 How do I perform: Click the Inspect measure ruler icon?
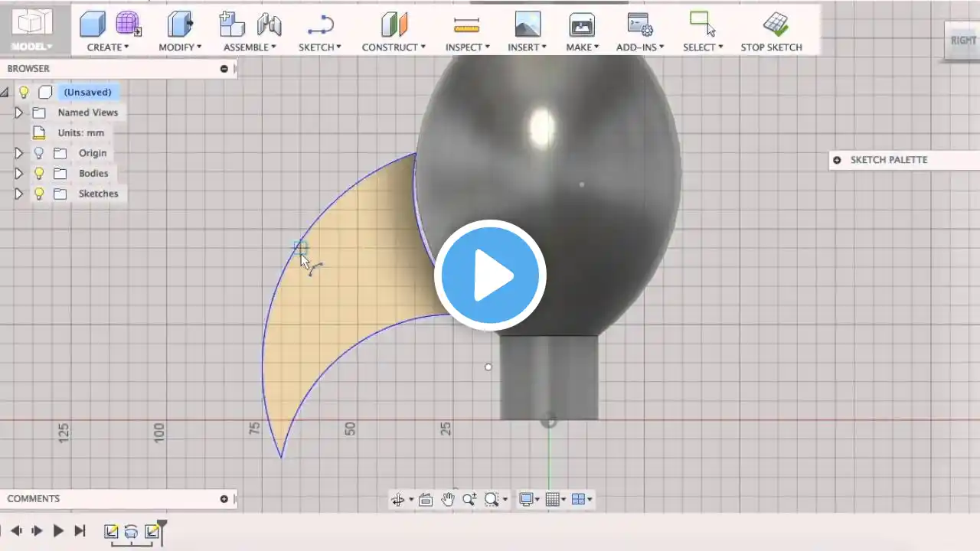pyautogui.click(x=466, y=25)
